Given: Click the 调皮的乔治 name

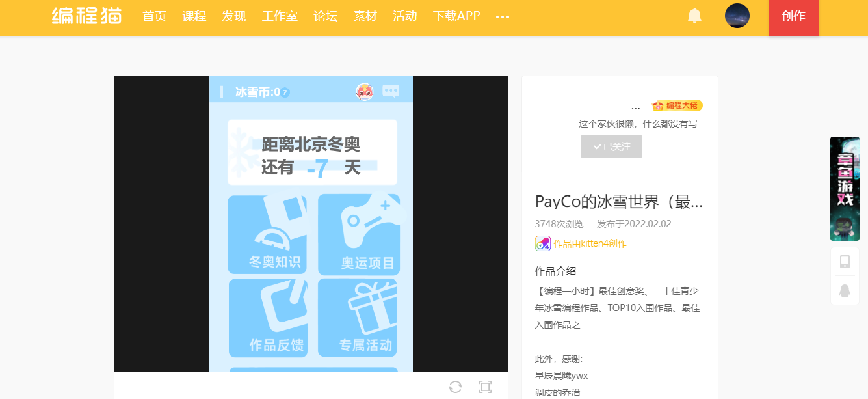Looking at the screenshot, I should click(x=557, y=392).
